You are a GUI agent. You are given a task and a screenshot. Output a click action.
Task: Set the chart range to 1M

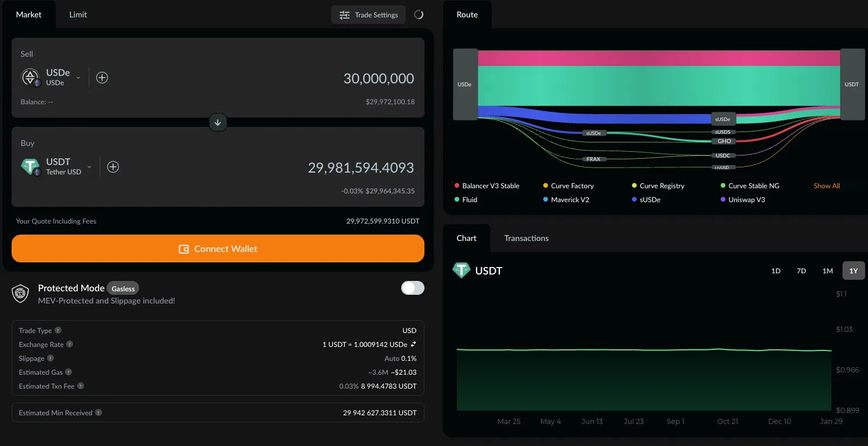827,270
